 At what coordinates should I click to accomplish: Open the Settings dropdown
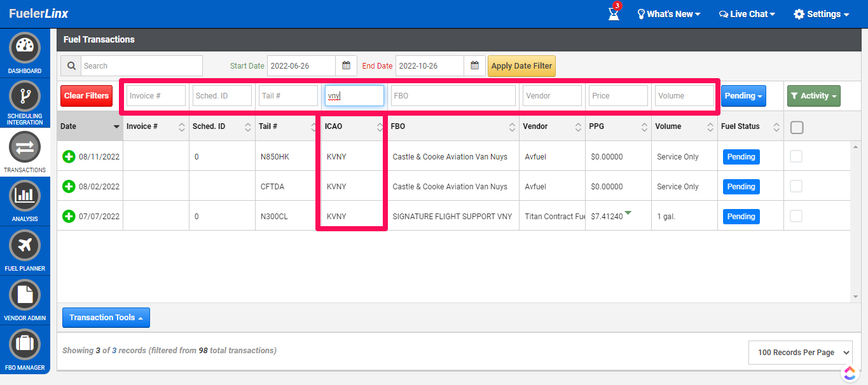(822, 14)
